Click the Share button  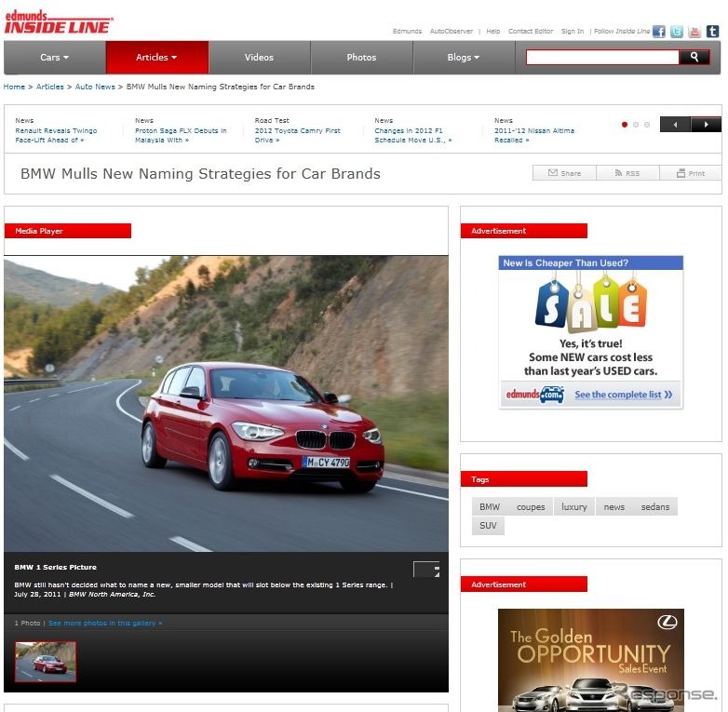click(x=564, y=173)
